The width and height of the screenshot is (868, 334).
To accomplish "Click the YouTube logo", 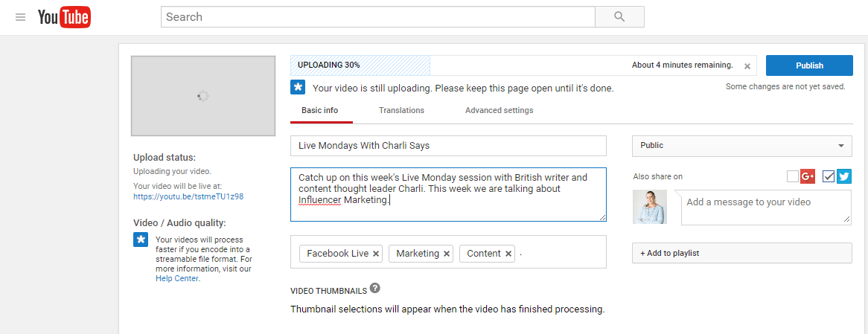I will (x=64, y=17).
